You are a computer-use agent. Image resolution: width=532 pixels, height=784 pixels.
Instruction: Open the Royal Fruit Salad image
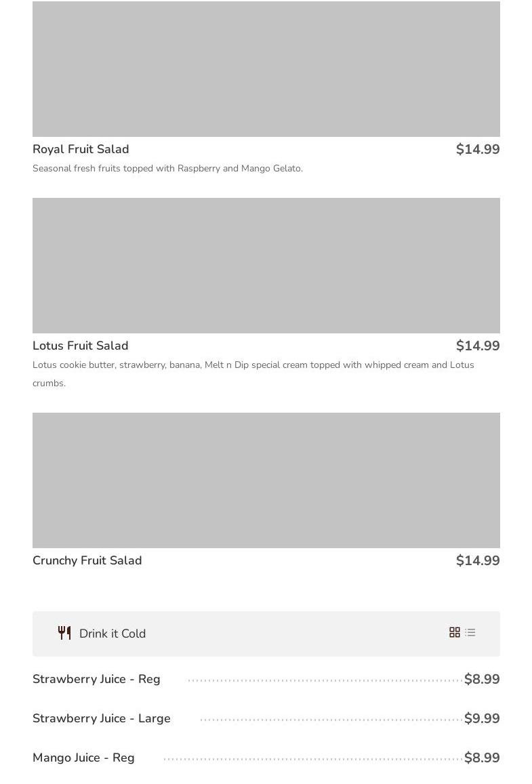(x=266, y=69)
